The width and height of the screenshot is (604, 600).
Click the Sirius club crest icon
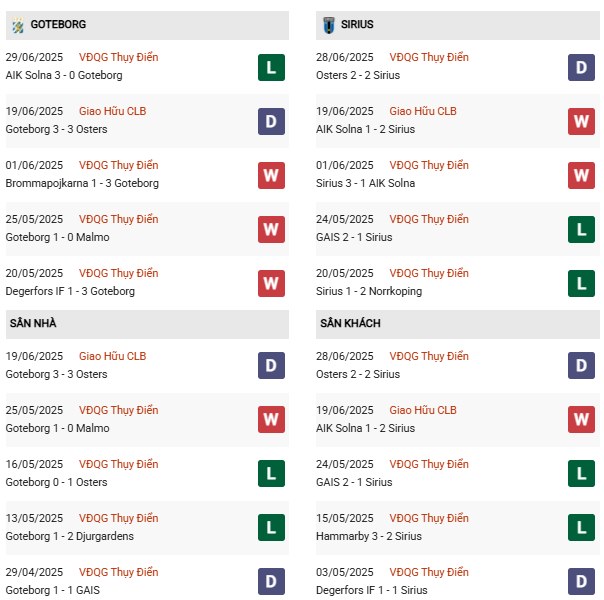point(329,25)
